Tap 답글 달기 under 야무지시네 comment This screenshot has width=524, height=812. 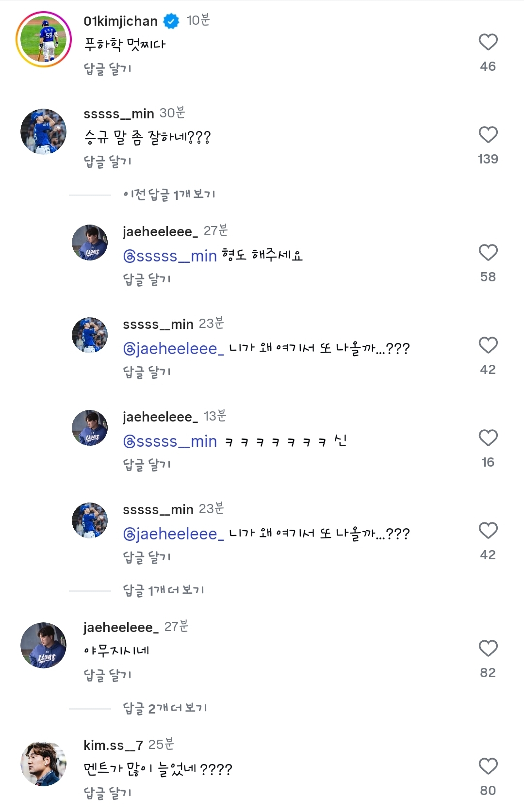click(x=107, y=675)
